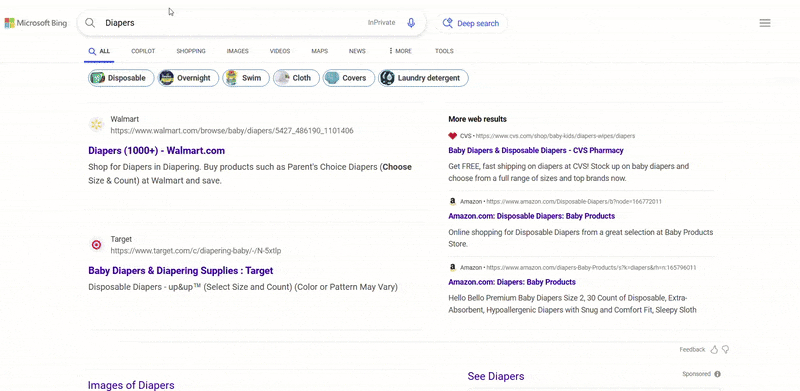Filter by Overnight chip

click(x=188, y=78)
